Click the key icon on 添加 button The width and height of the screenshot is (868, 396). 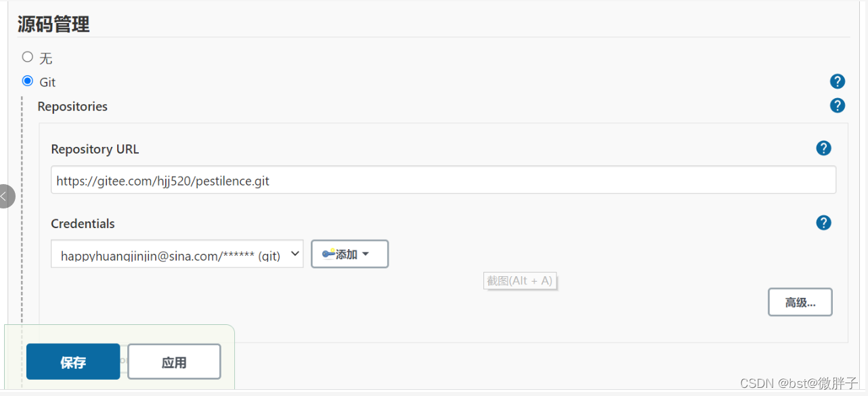[328, 255]
